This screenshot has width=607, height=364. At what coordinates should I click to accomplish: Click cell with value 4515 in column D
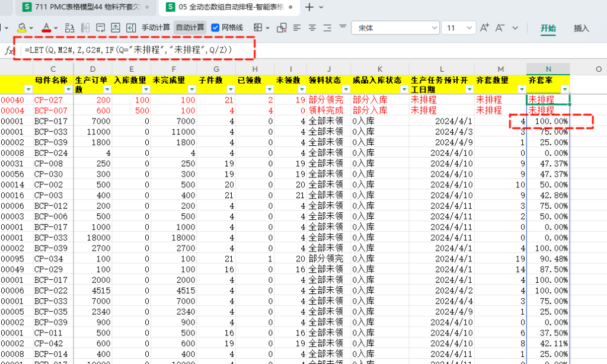pyautogui.click(x=92, y=290)
